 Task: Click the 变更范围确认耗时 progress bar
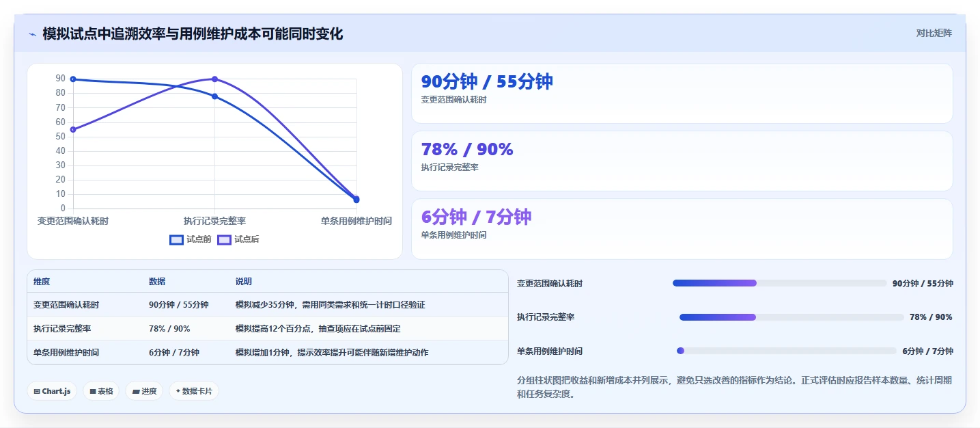[x=779, y=283]
